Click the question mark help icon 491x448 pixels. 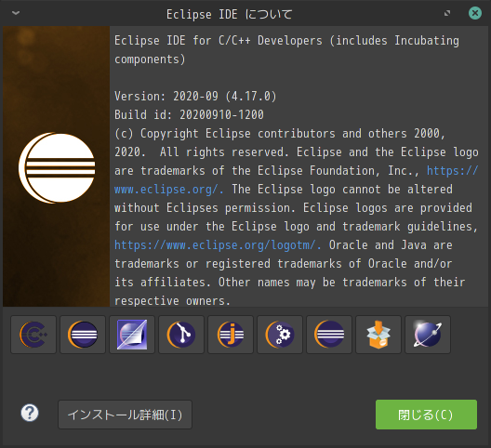tap(30, 413)
